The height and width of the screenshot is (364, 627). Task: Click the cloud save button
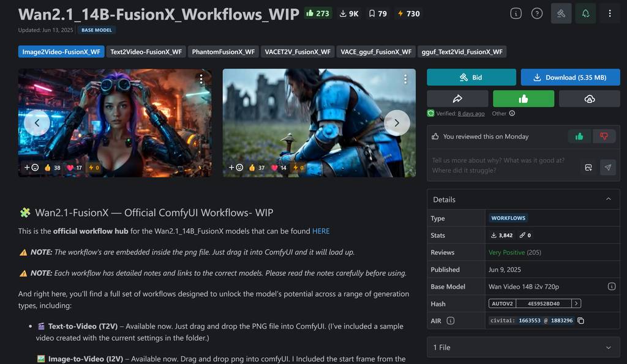590,98
